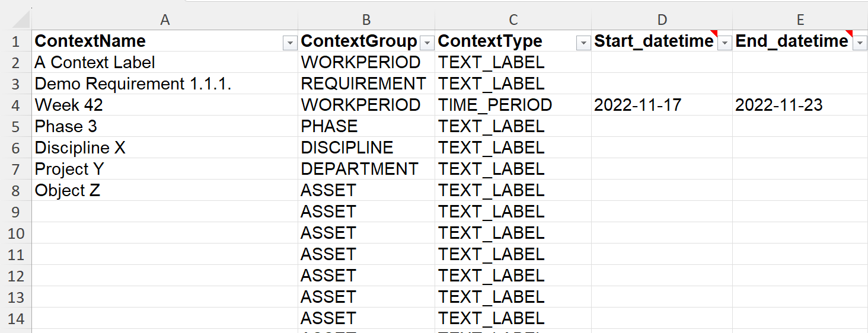Select row 4 header
The image size is (868, 333).
click(16, 105)
